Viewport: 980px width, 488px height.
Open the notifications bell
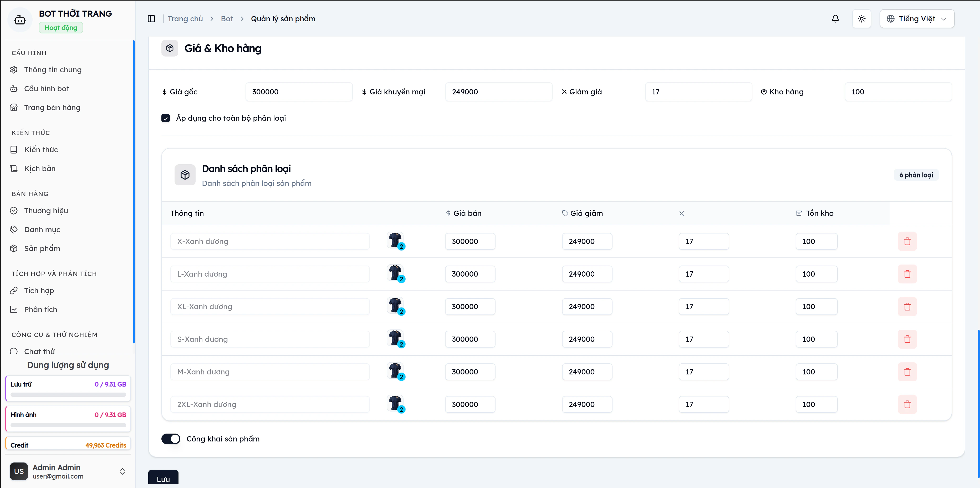[835, 19]
